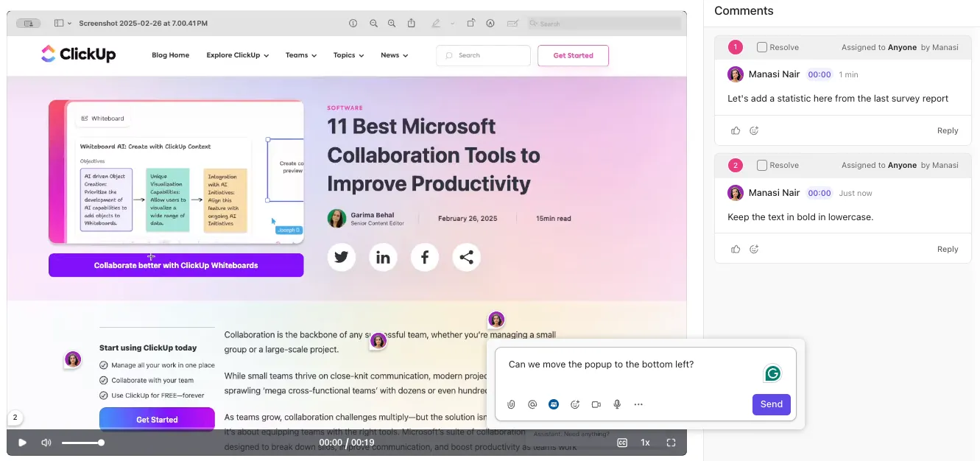The image size is (980, 461).
Task: Click the comment count badge 2
Action: tap(15, 418)
